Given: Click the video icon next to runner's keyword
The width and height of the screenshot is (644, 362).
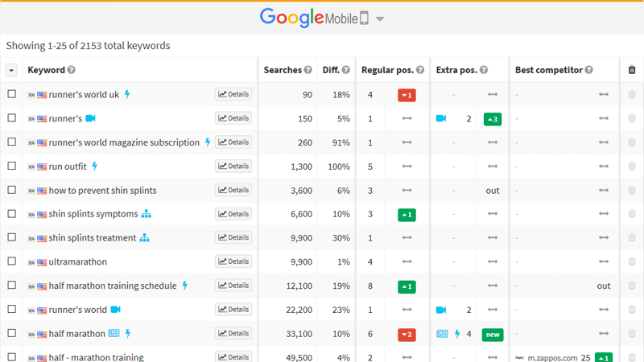Looking at the screenshot, I should click(90, 118).
